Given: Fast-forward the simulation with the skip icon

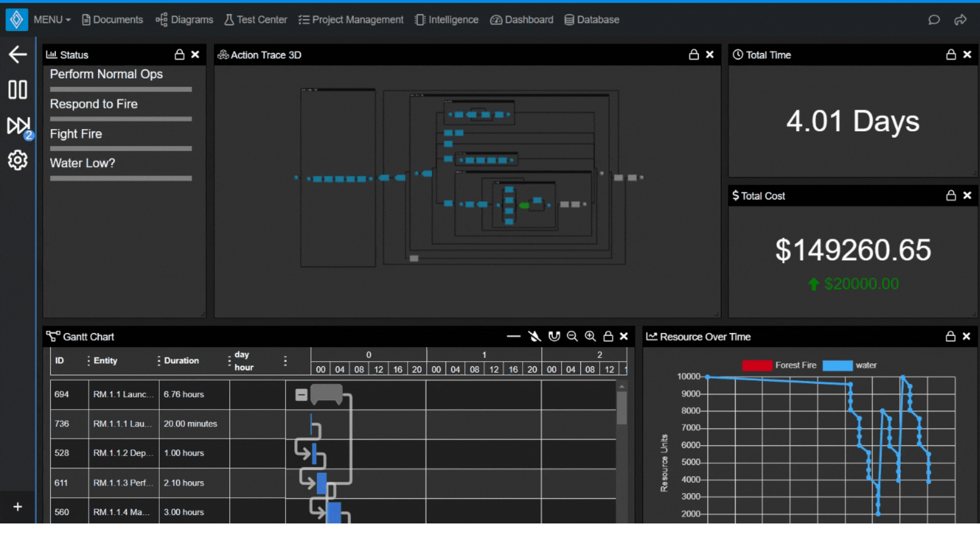Looking at the screenshot, I should coord(17,125).
